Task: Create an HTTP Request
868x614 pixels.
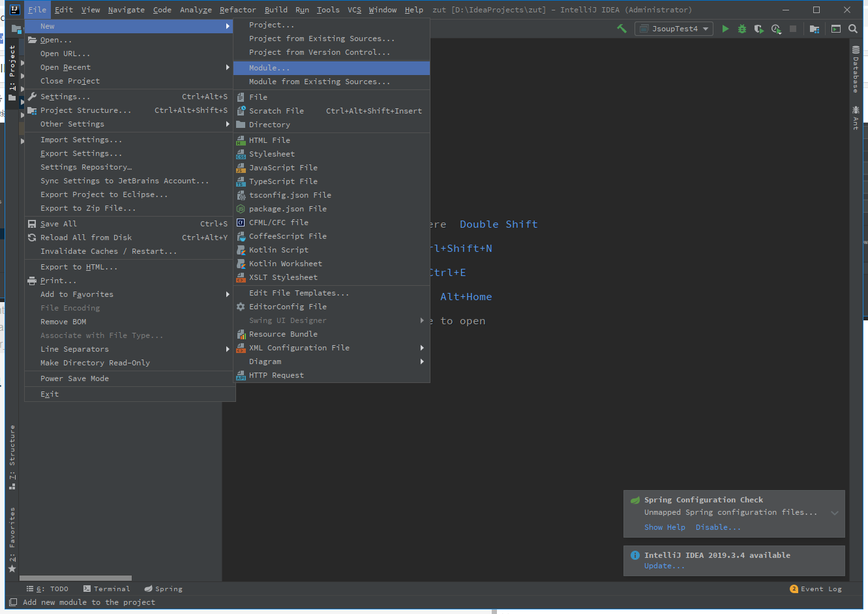Action: [332, 375]
